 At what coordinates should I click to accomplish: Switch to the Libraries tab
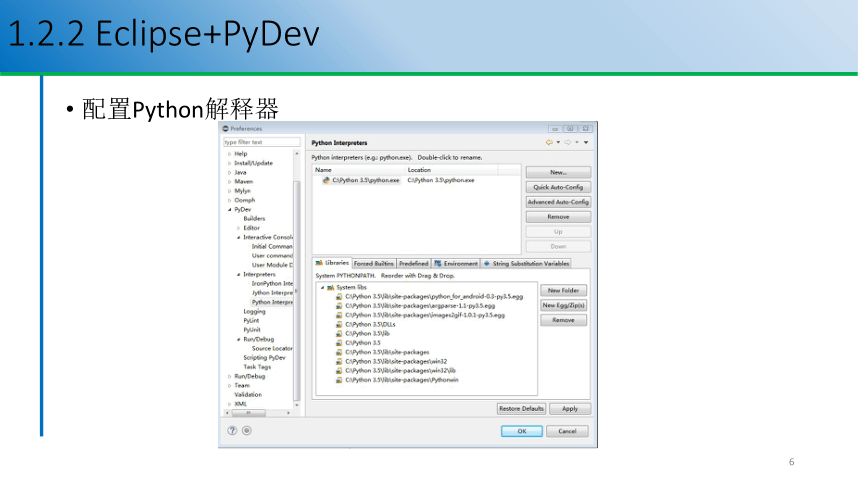coord(332,263)
